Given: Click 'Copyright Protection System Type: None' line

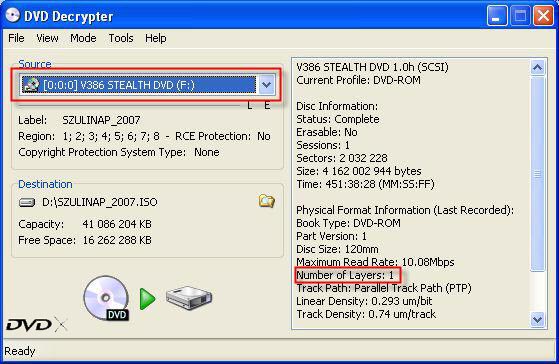Looking at the screenshot, I should coord(119,152).
